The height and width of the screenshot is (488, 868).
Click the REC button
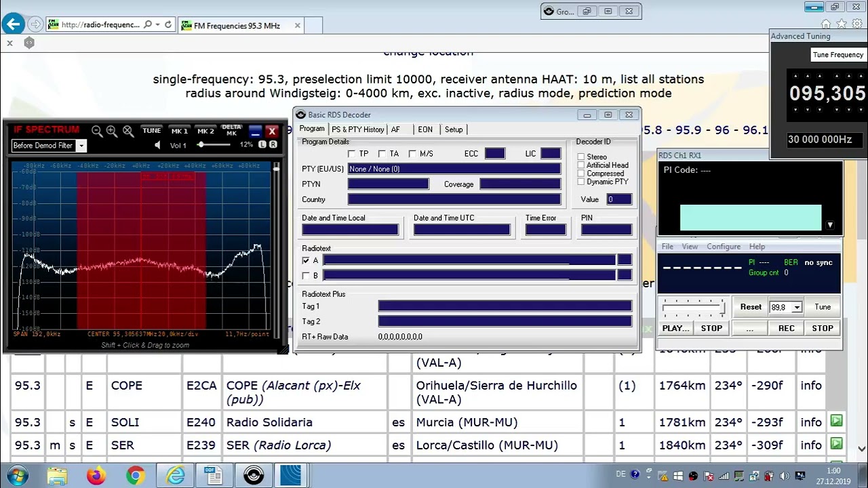coord(786,328)
